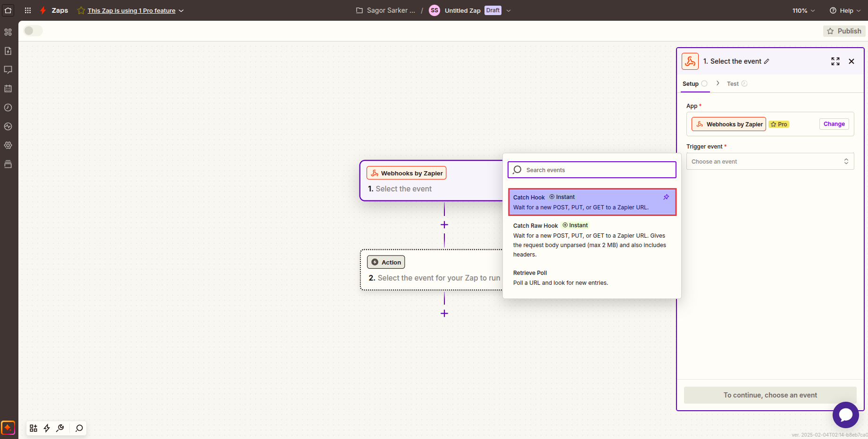Expand the panel to fullscreen

coord(835,61)
